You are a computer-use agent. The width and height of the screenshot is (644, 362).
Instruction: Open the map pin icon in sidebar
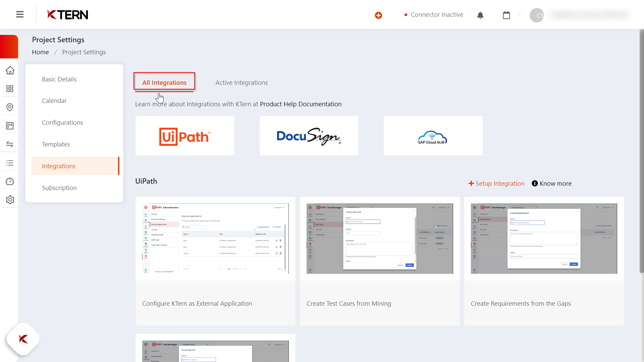point(10,107)
